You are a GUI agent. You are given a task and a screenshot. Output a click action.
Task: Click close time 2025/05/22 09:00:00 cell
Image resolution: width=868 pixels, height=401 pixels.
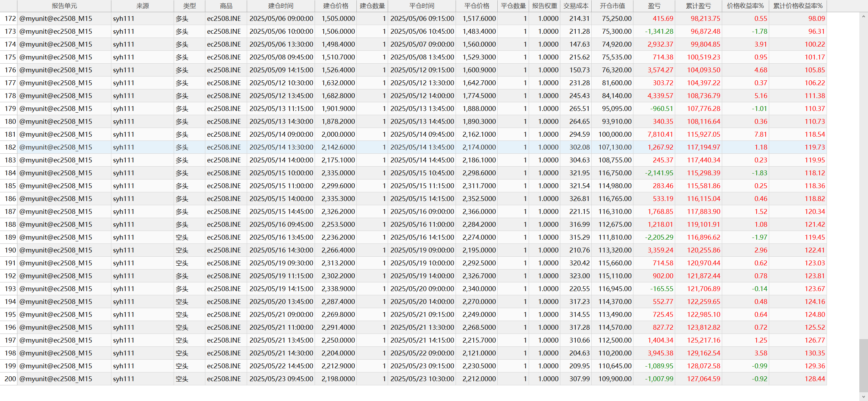[x=422, y=353]
